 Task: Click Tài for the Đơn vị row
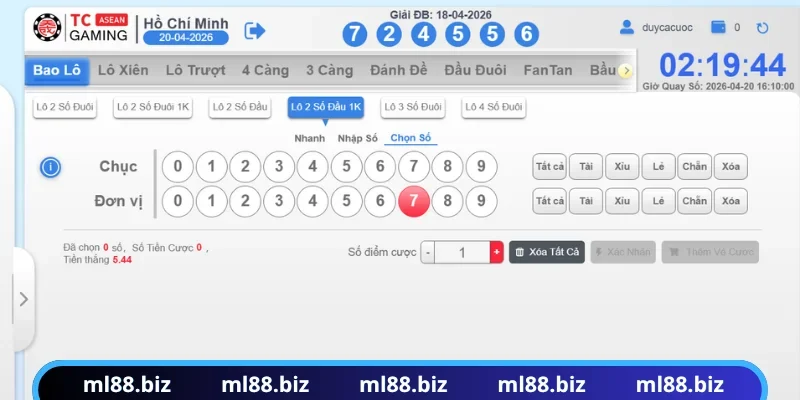coord(586,201)
